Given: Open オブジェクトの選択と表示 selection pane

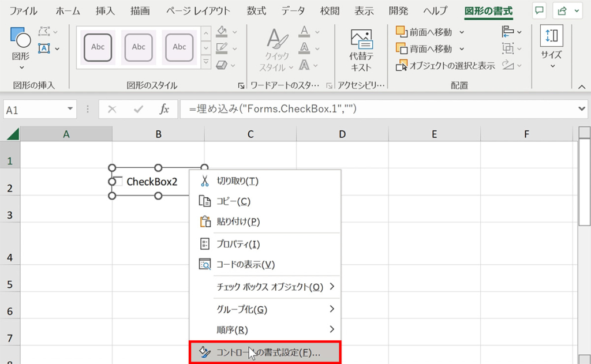Looking at the screenshot, I should tap(402, 65).
